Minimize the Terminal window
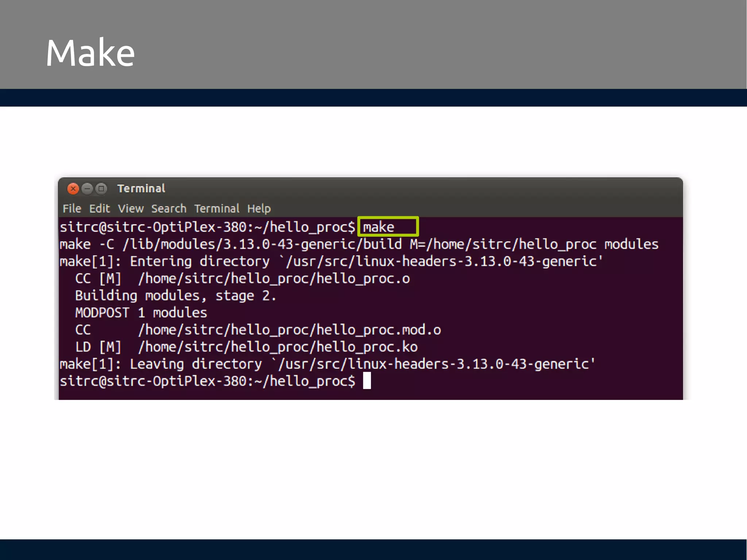The width and height of the screenshot is (747, 560). pyautogui.click(x=87, y=188)
